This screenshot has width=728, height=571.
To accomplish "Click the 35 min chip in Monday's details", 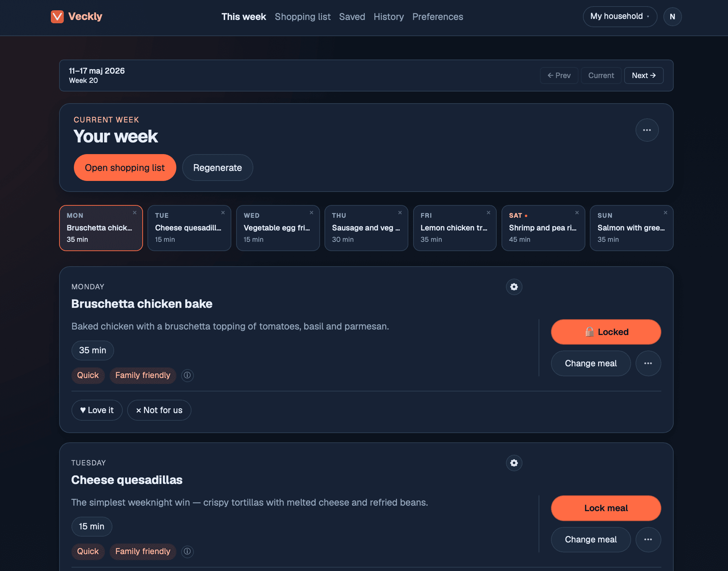I will (92, 351).
